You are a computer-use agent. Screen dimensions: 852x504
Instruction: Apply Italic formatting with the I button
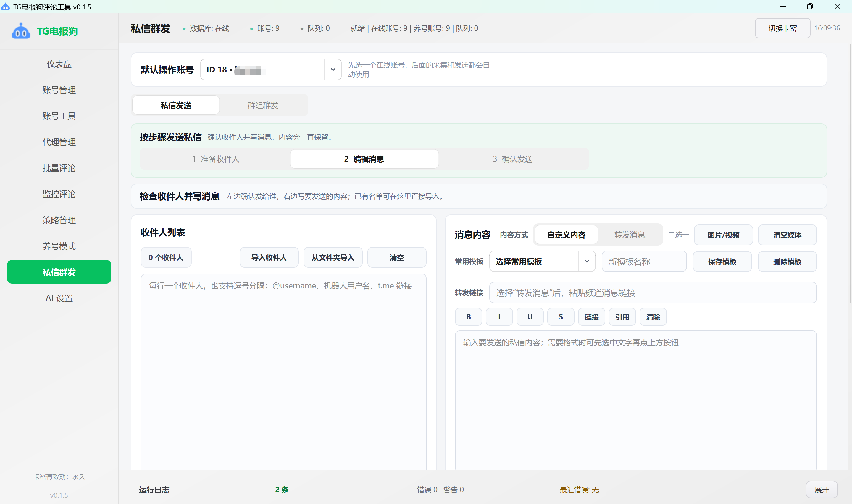point(499,317)
